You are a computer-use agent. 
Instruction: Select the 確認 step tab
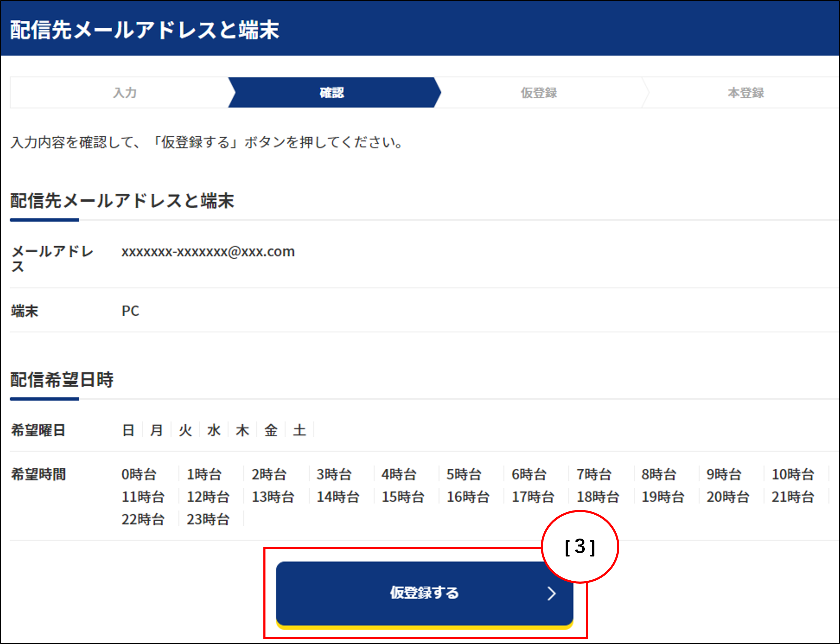[332, 93]
